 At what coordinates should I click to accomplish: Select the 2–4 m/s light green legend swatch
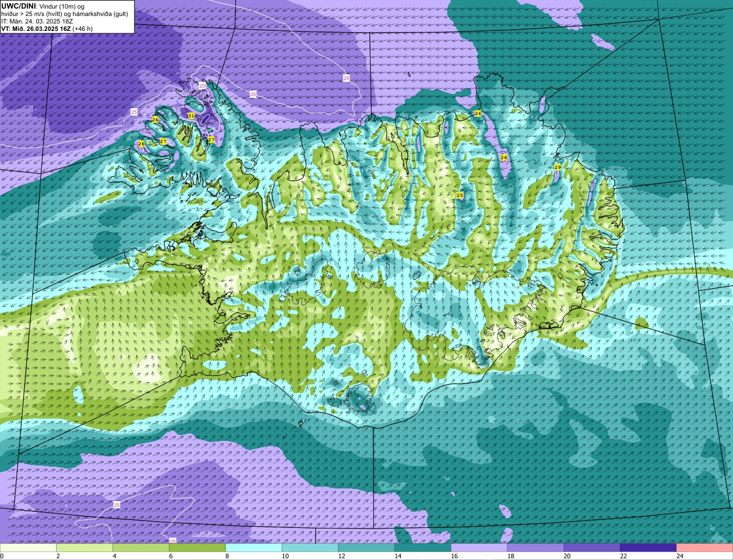tap(85, 548)
